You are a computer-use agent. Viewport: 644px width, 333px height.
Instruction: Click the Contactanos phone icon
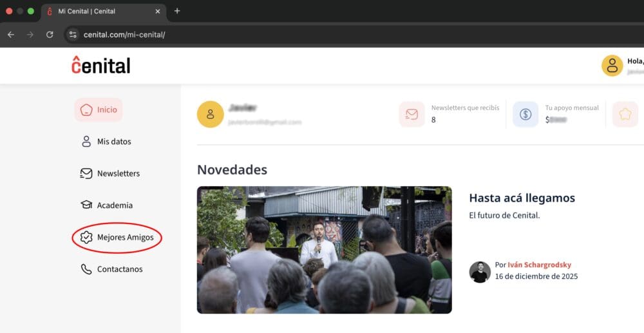(x=86, y=269)
